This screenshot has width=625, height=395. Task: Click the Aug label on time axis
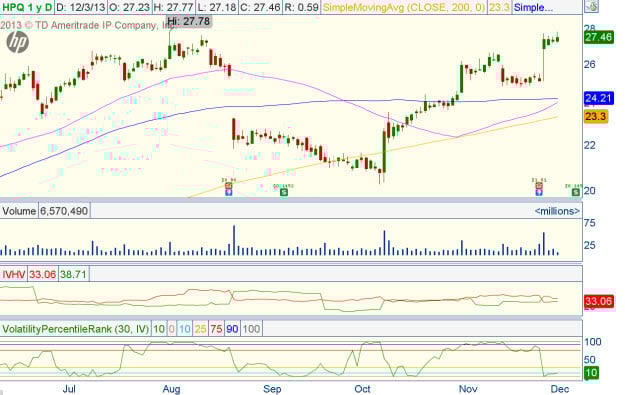coord(171,389)
